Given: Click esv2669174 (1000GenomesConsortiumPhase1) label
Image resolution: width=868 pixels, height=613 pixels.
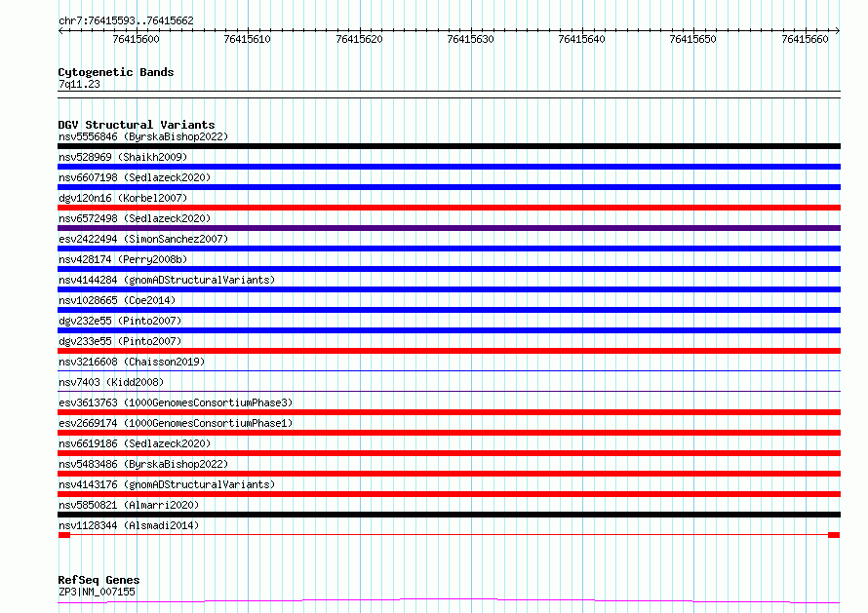Looking at the screenshot, I should (176, 423).
